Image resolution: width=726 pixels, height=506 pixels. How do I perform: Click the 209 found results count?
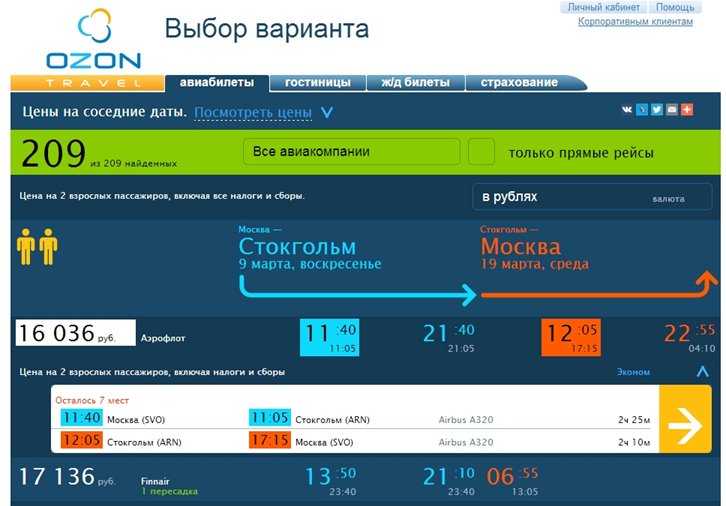(x=53, y=153)
